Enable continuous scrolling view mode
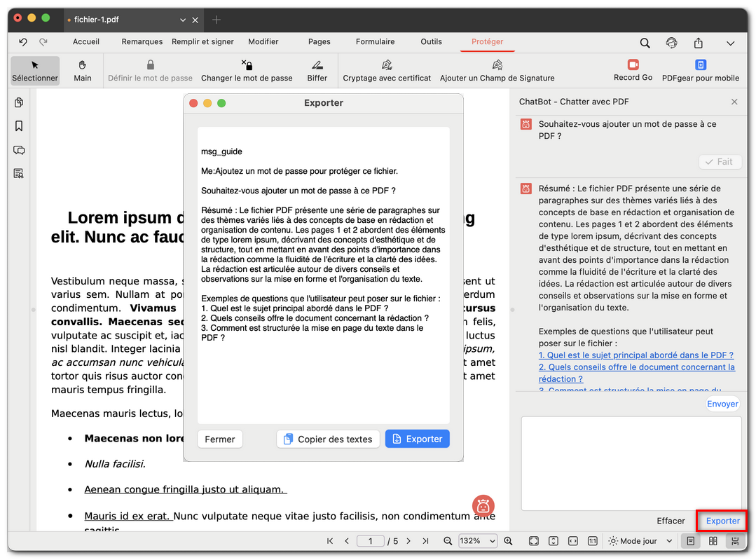 point(735,541)
